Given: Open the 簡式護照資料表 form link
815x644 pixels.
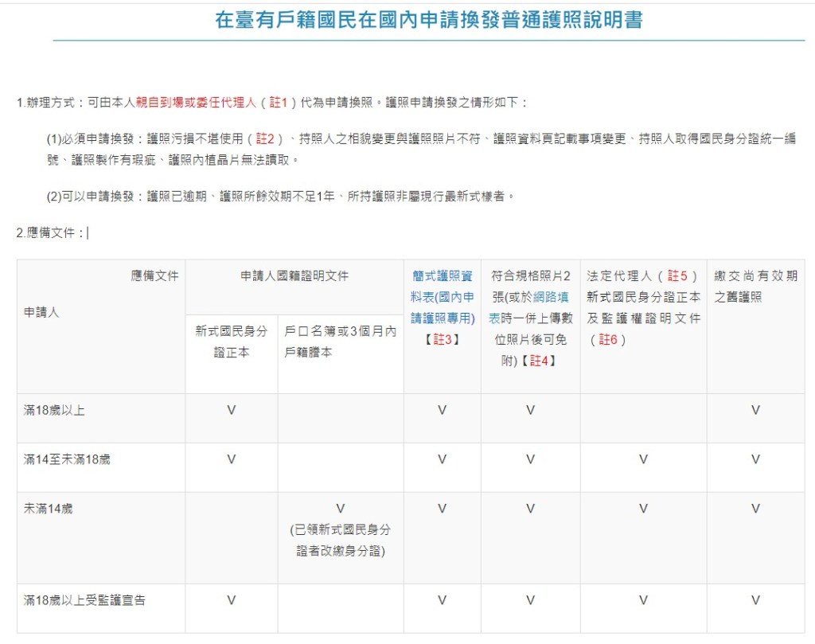Looking at the screenshot, I should pyautogui.click(x=442, y=297).
